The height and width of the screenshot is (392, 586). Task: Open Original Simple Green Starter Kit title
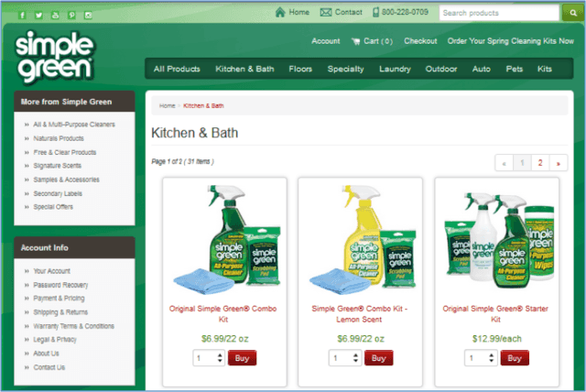495,314
